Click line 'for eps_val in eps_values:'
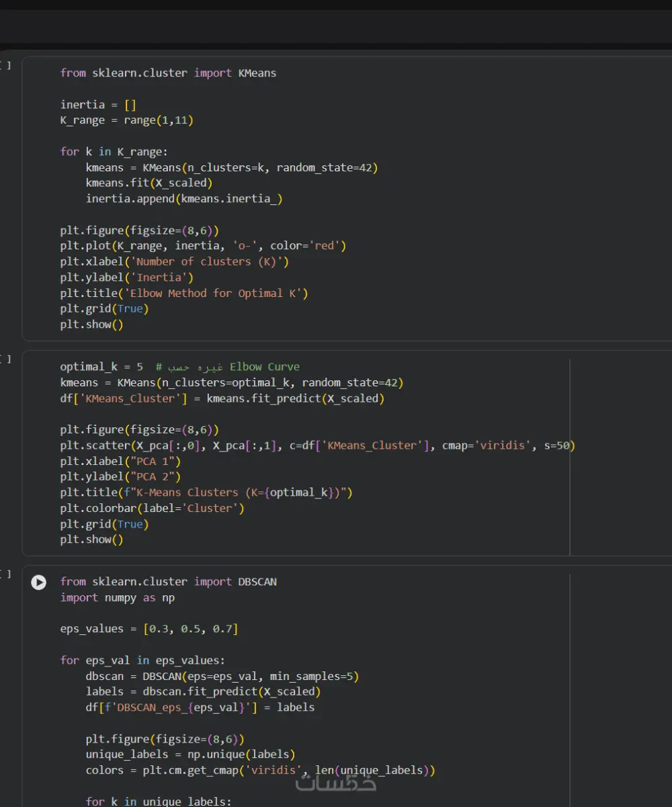Screen dimensions: 672x807 (142, 660)
